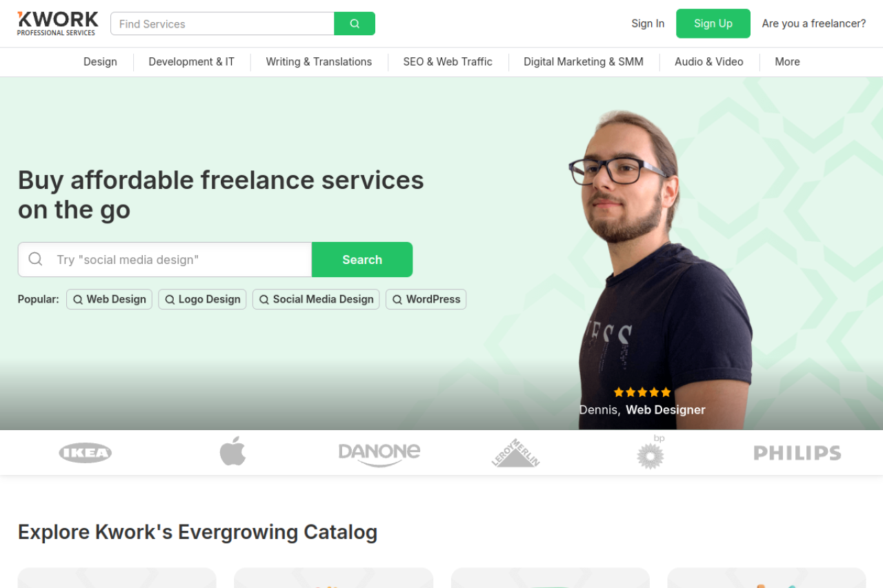Click the Leroy Merlin brand logo
Viewport: 883px width, 588px height.
516,453
